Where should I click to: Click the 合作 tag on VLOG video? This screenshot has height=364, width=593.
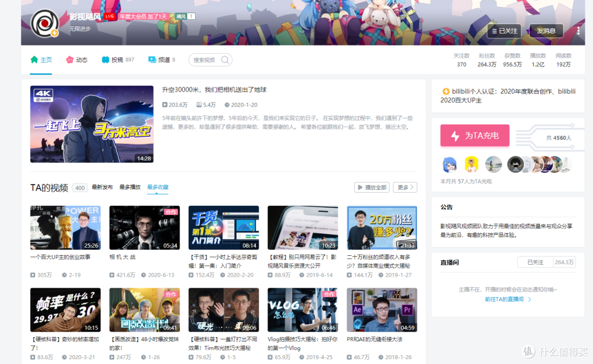(329, 294)
